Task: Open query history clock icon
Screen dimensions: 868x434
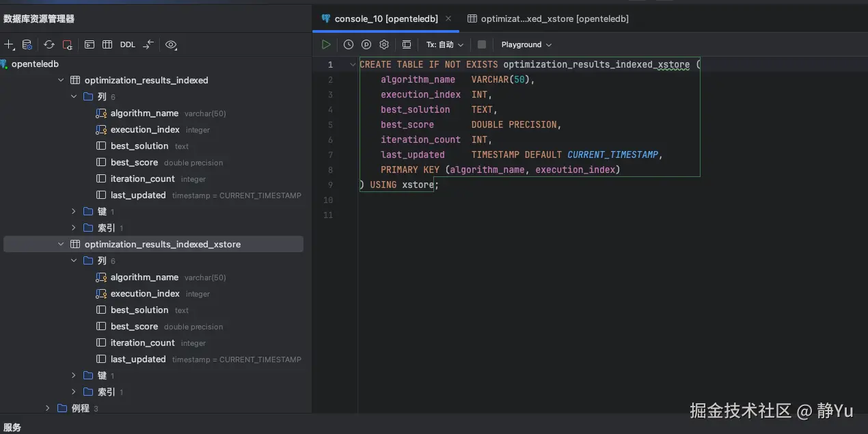Action: pos(349,44)
